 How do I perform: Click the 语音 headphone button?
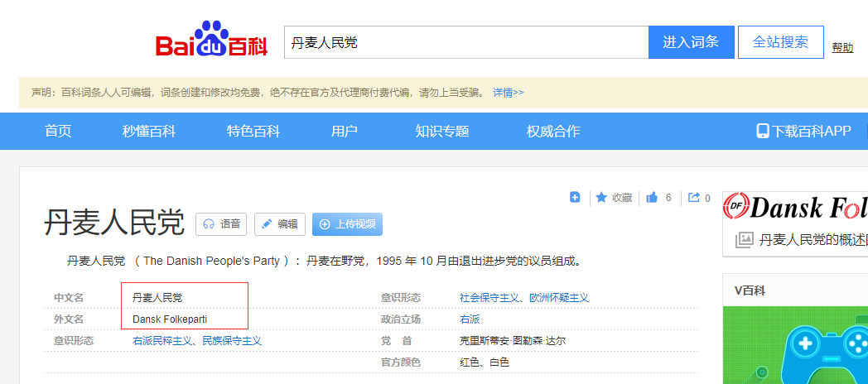point(221,224)
